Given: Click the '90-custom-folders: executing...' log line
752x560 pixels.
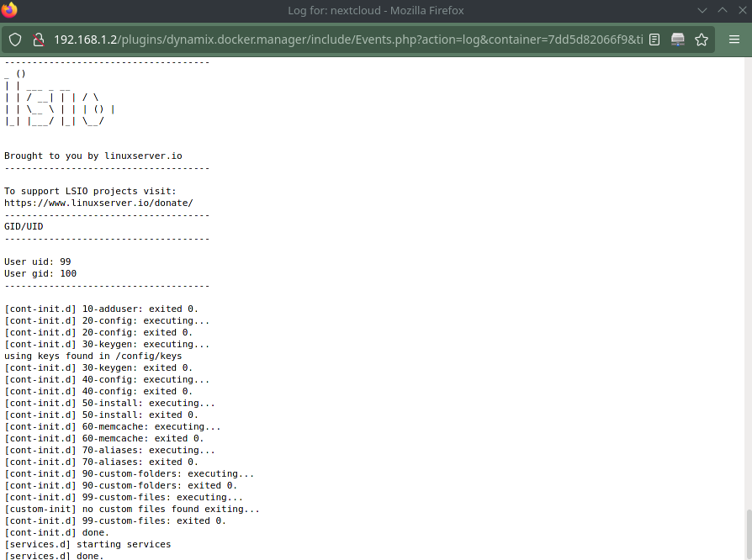Looking at the screenshot, I should (129, 473).
